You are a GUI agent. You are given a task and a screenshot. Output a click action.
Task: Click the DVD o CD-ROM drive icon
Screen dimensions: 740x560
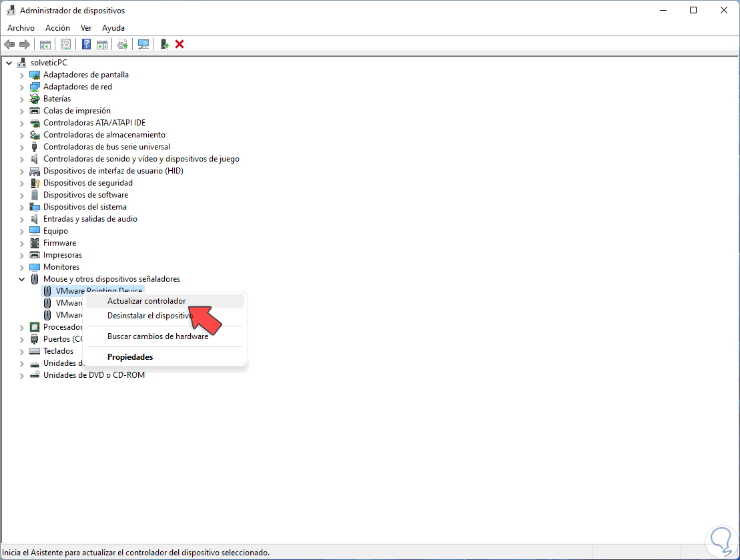(x=35, y=375)
